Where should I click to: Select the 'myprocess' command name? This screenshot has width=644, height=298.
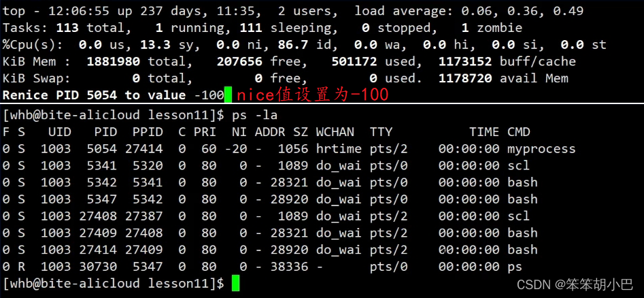[542, 149]
